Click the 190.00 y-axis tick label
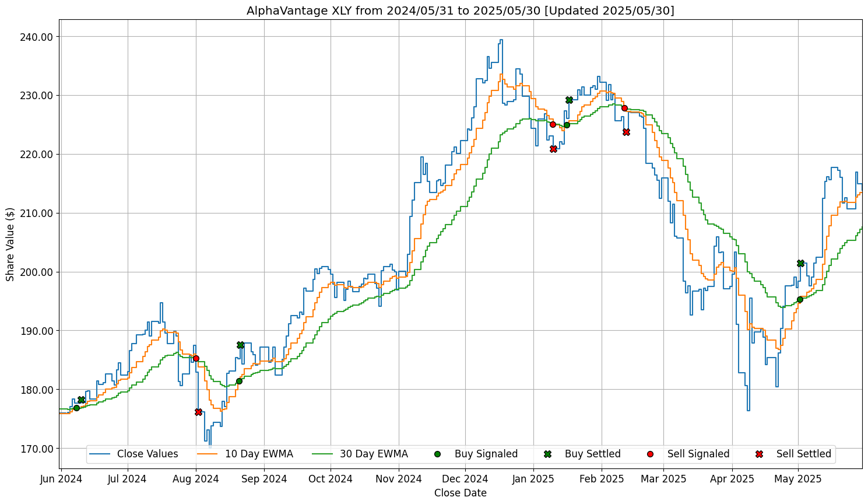 point(36,331)
